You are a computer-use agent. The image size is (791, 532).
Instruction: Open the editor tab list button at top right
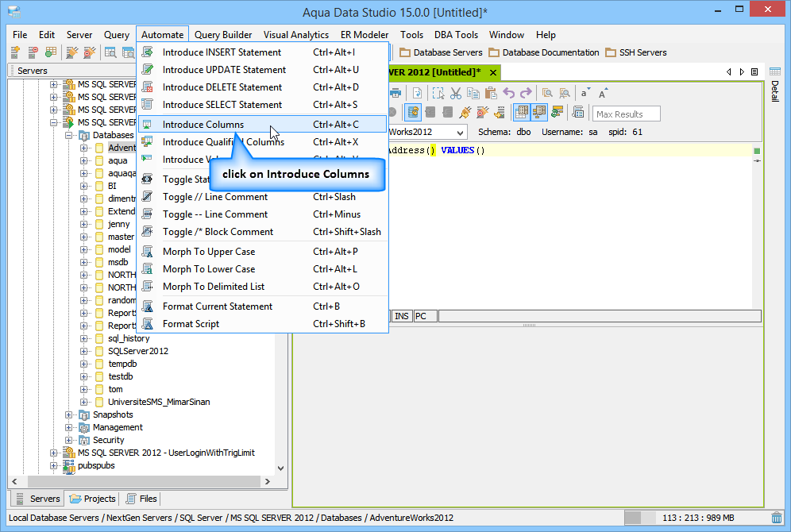[754, 72]
